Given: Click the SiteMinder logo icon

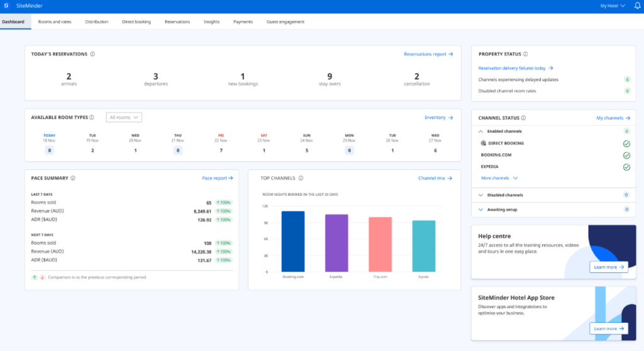Looking at the screenshot, I should coord(6,6).
